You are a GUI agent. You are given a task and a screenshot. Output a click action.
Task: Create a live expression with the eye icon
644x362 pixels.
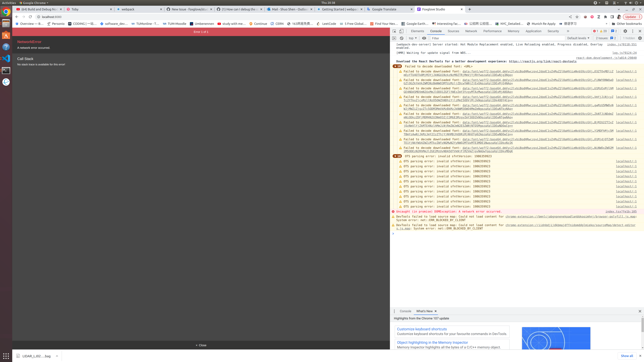coord(424,38)
